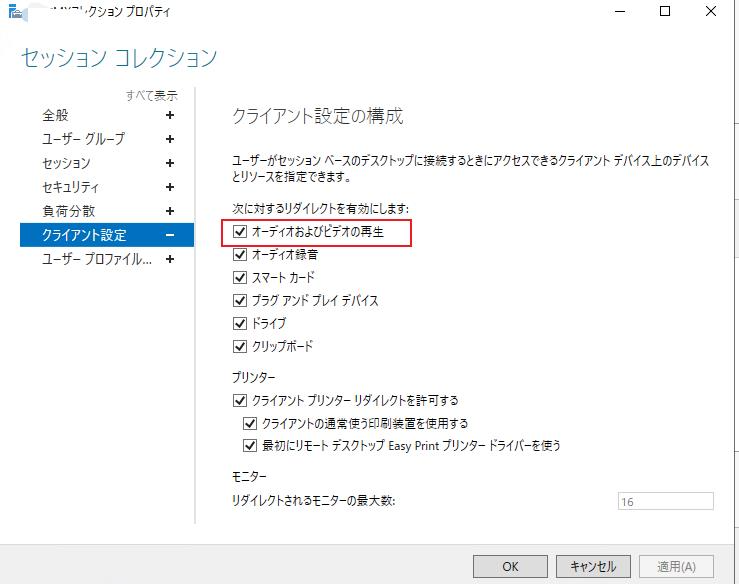
Task: Collapse the クライアント設定 section
Action: [x=170, y=235]
